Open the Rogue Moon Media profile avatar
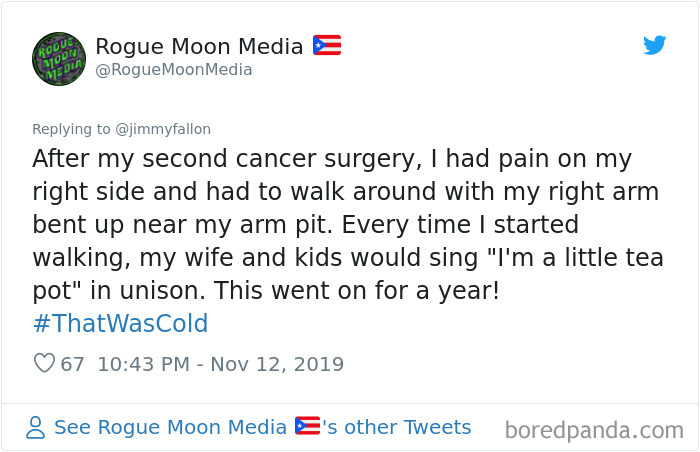 59,58
